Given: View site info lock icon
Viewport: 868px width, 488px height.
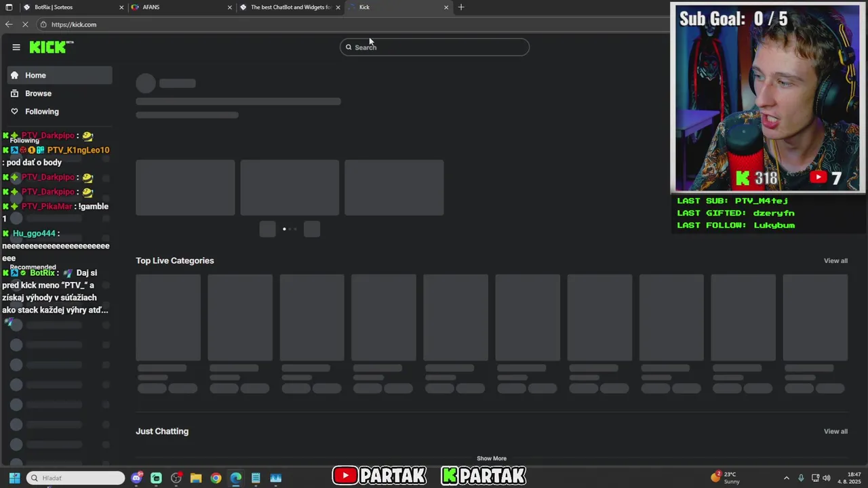Looking at the screenshot, I should pyautogui.click(x=43, y=24).
